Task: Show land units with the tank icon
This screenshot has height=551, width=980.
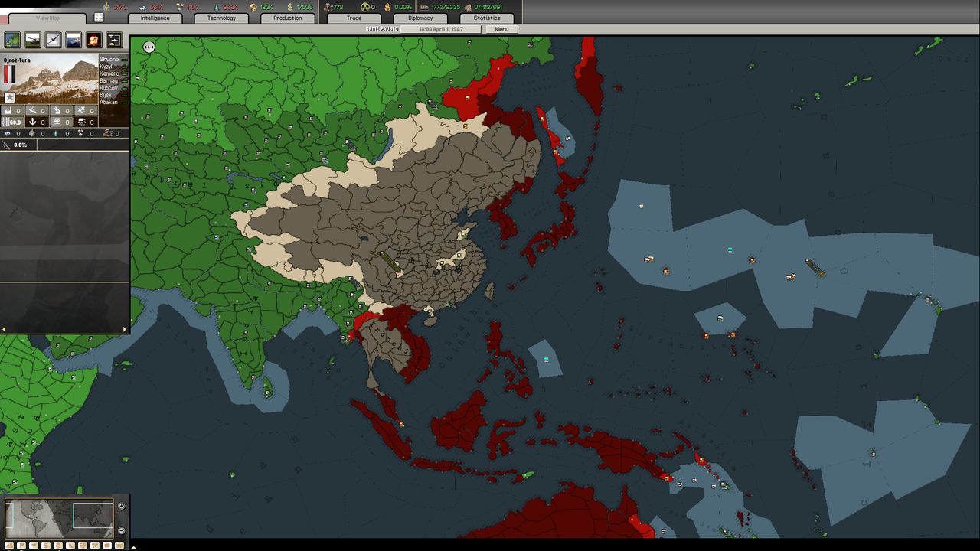Action: (33, 40)
